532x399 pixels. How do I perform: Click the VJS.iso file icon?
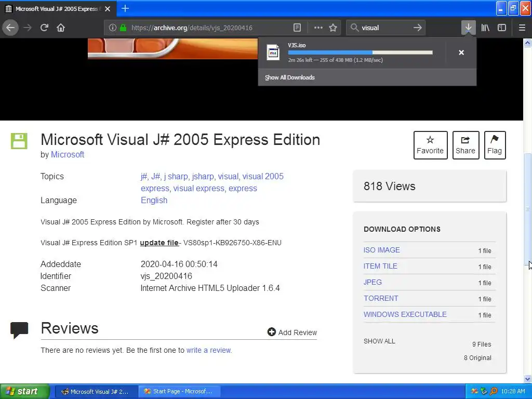point(273,52)
